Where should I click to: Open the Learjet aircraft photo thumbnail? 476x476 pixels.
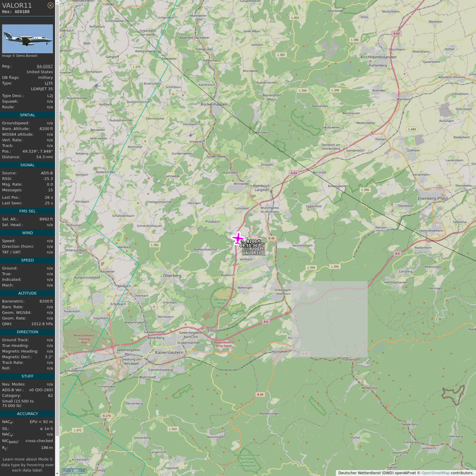(27, 39)
